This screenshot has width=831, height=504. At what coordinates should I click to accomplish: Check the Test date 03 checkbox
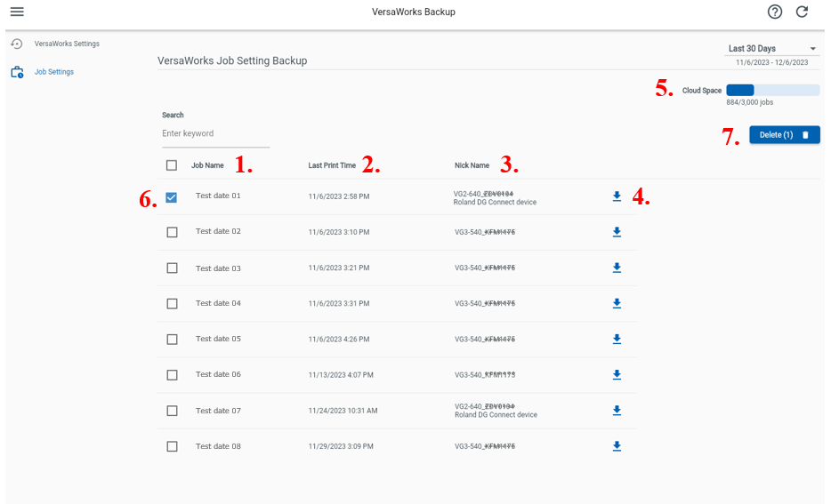(x=173, y=268)
